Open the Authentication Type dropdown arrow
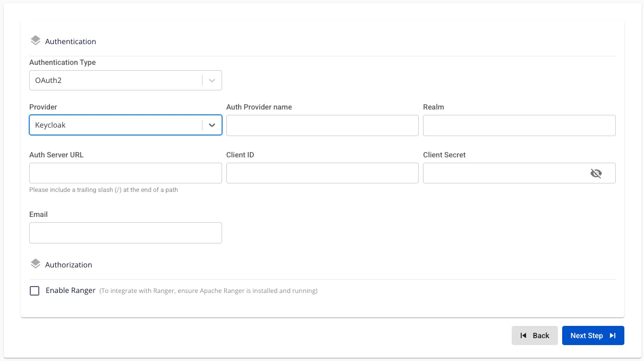Image resolution: width=644 pixels, height=361 pixels. [212, 80]
